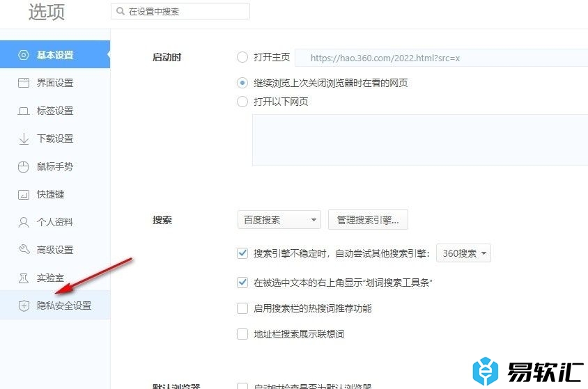Focus the 在设置中搜索 search field
Screen dimensions: 588x389
tap(180, 11)
